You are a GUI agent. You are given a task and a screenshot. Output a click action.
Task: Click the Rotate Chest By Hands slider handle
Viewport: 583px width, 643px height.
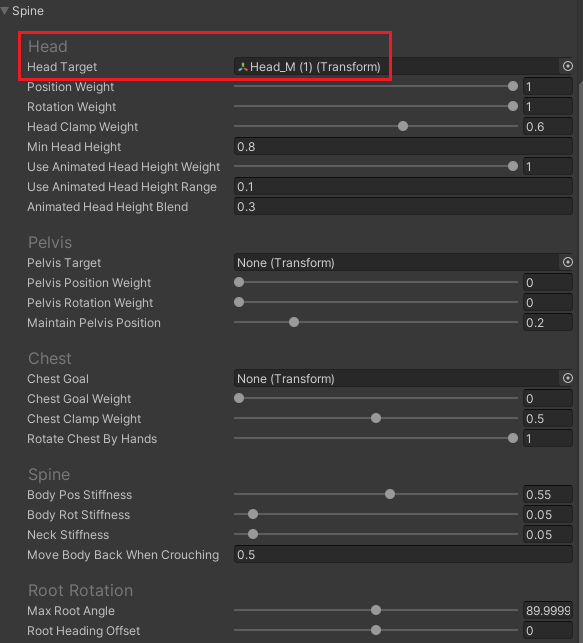512,438
